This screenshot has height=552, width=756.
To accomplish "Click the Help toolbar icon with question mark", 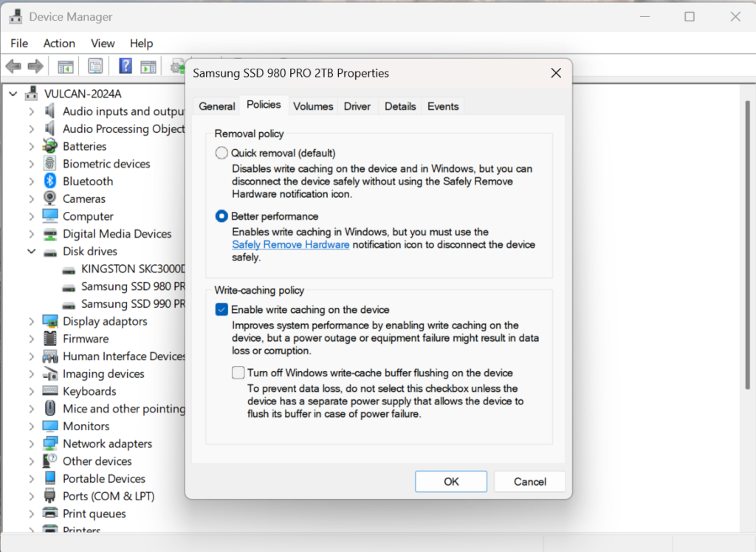I will 125,66.
